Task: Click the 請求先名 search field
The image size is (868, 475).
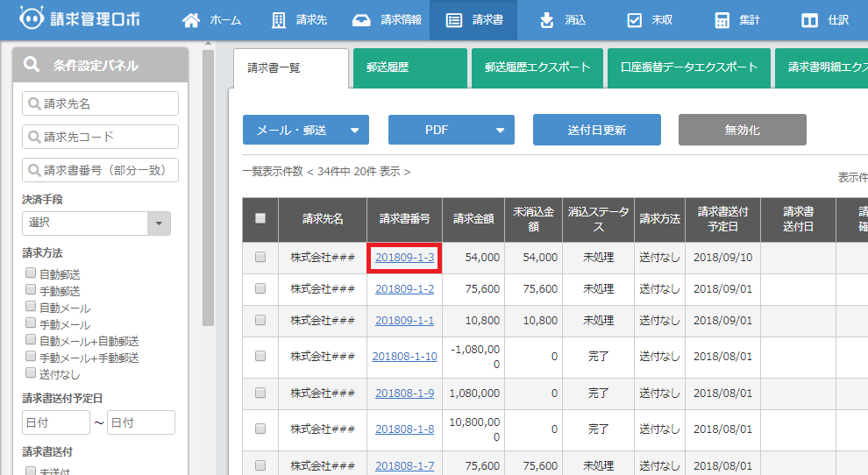Action: [x=100, y=103]
